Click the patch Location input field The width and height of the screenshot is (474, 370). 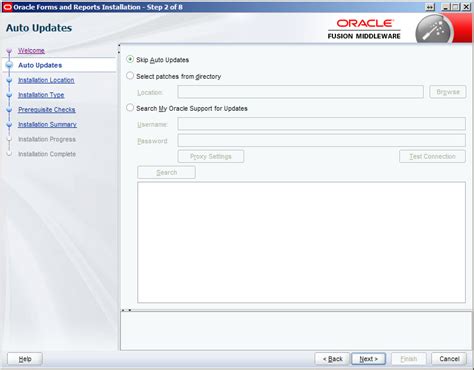point(300,92)
